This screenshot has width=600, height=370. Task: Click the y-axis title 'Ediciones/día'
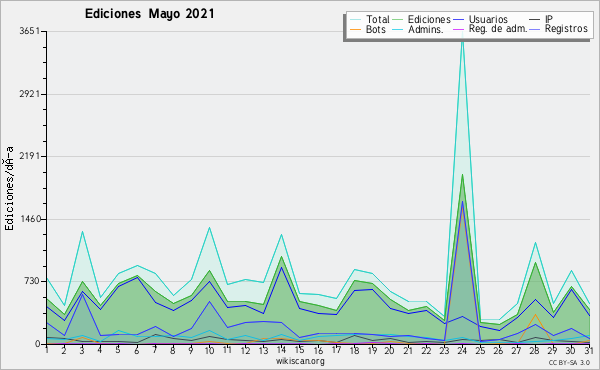tap(9, 188)
